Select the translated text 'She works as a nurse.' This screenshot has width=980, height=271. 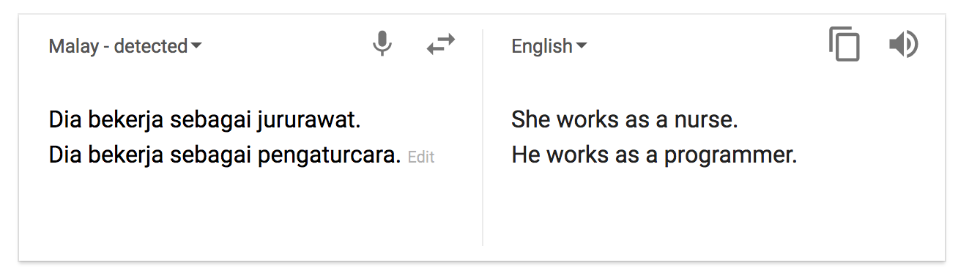[x=625, y=119]
